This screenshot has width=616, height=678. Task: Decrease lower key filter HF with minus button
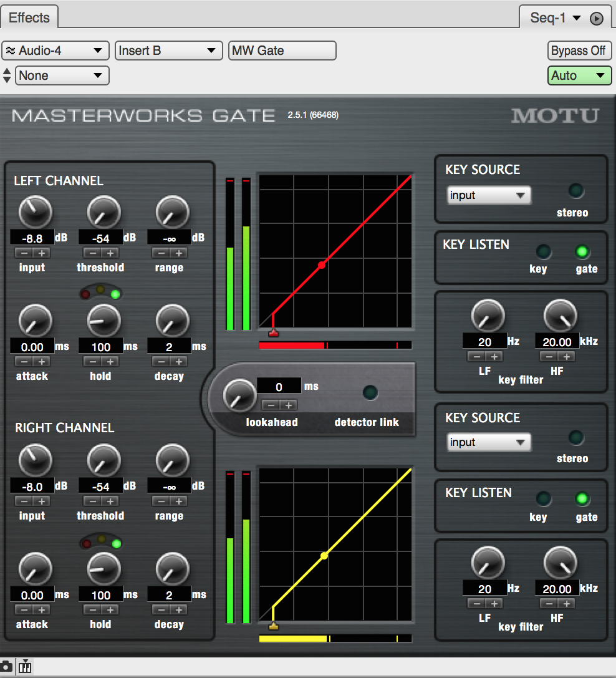pyautogui.click(x=549, y=604)
